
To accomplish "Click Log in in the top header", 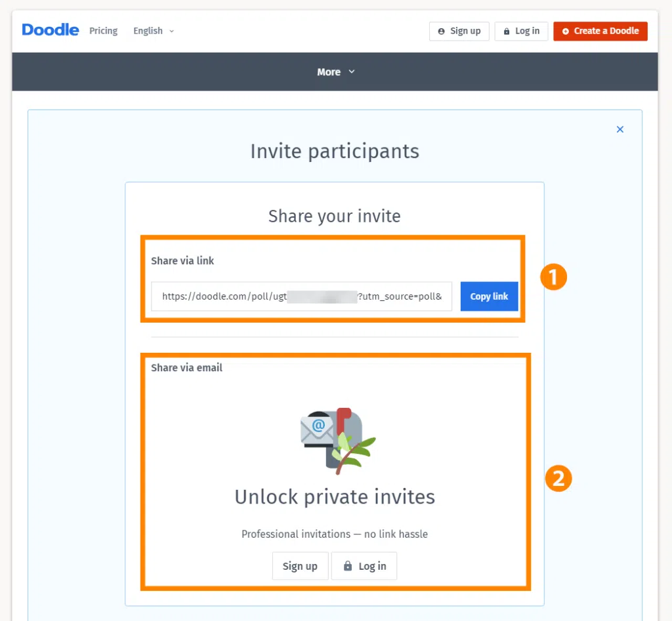I will point(521,31).
